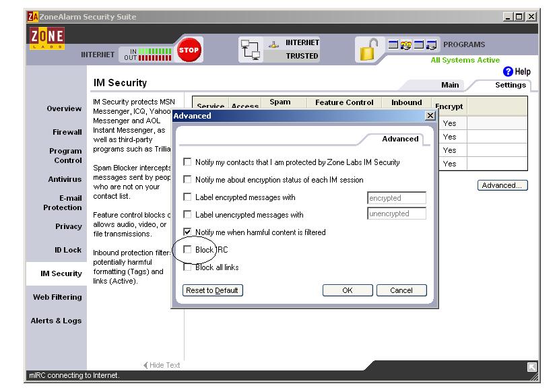The image size is (557, 392).
Task: Open the Privacy panel
Action: point(68,226)
